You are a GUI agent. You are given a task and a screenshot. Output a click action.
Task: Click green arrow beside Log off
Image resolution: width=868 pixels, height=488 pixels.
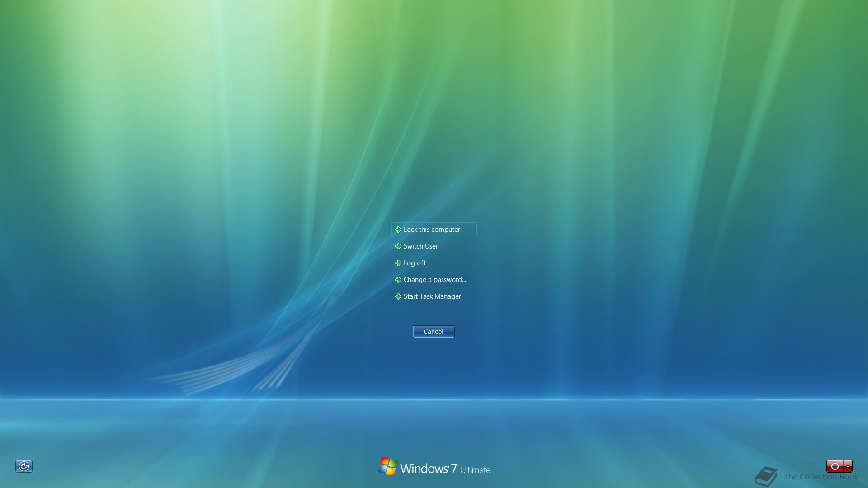click(398, 263)
